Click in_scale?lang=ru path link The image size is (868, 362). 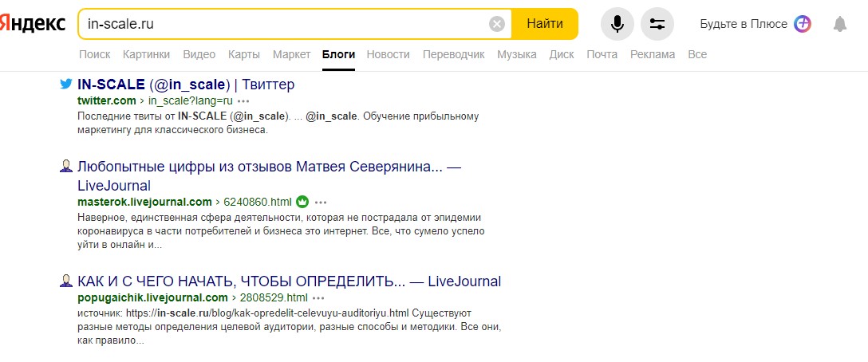(x=191, y=100)
